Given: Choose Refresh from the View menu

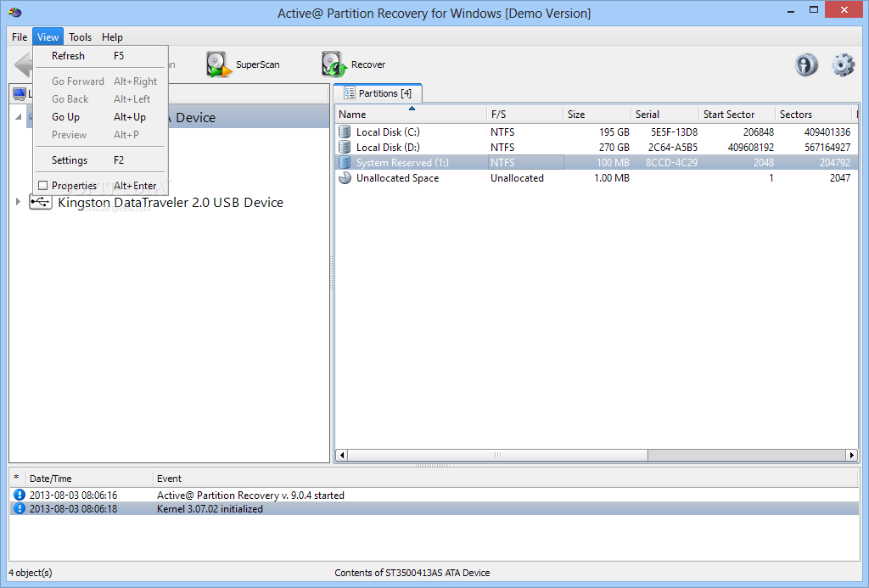Looking at the screenshot, I should (101, 56).
